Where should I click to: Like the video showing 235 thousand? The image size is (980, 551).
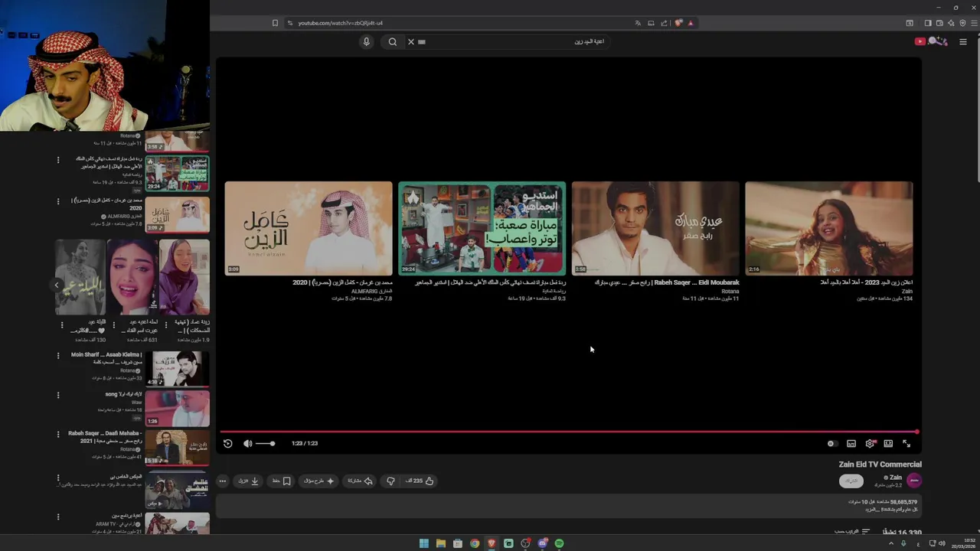420,481
